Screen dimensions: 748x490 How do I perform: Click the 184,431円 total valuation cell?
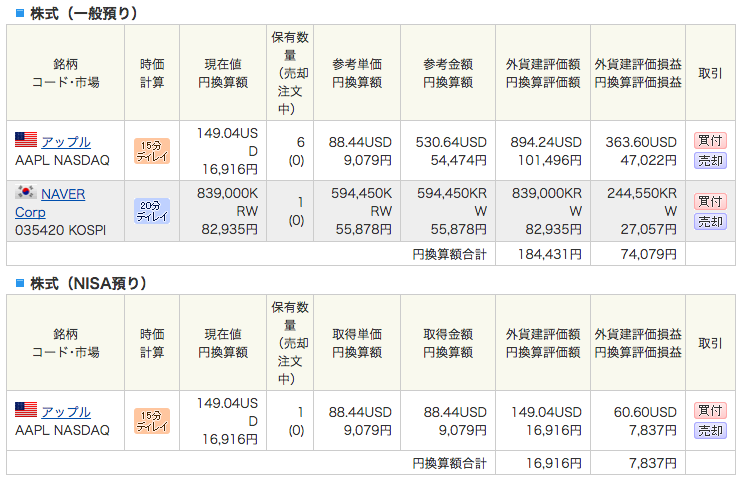543,254
